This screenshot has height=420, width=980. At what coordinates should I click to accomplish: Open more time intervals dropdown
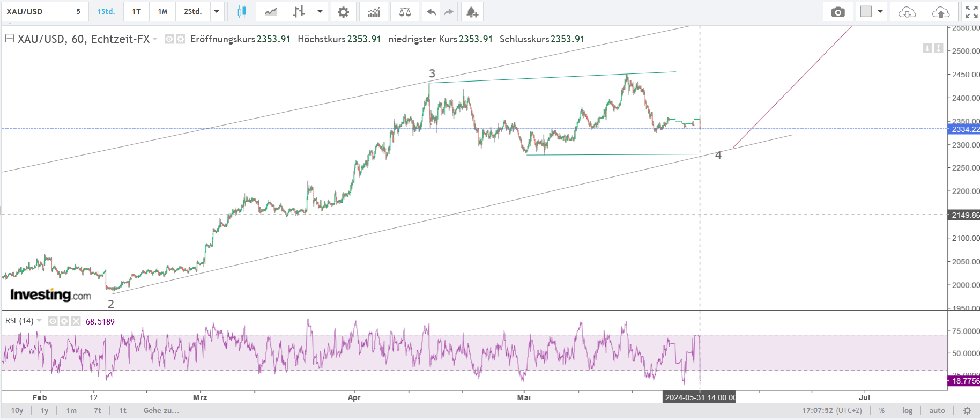217,11
